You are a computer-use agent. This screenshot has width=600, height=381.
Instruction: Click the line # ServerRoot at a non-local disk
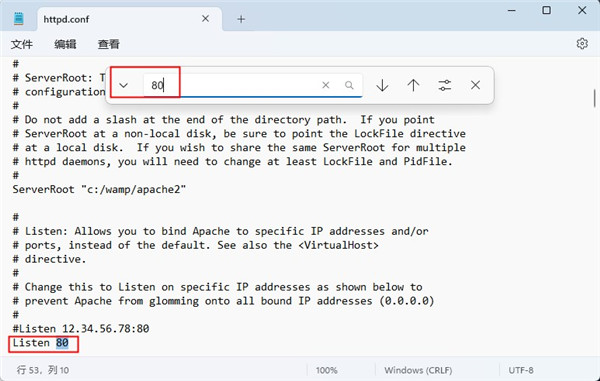pos(239,134)
